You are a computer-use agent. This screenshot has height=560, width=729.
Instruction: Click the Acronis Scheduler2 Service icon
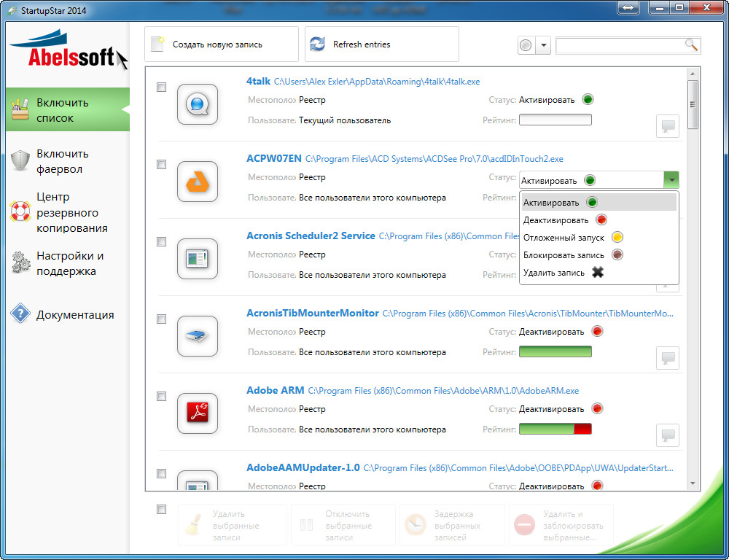(198, 259)
